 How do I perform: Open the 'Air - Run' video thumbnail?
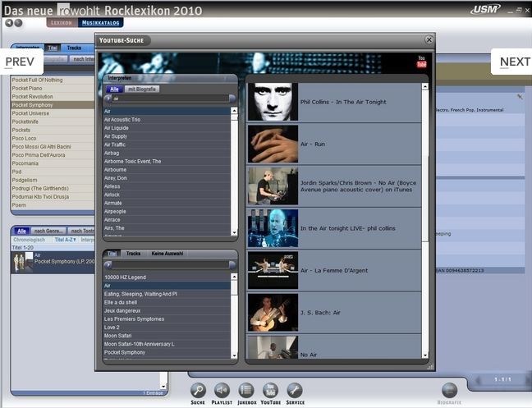pos(273,144)
